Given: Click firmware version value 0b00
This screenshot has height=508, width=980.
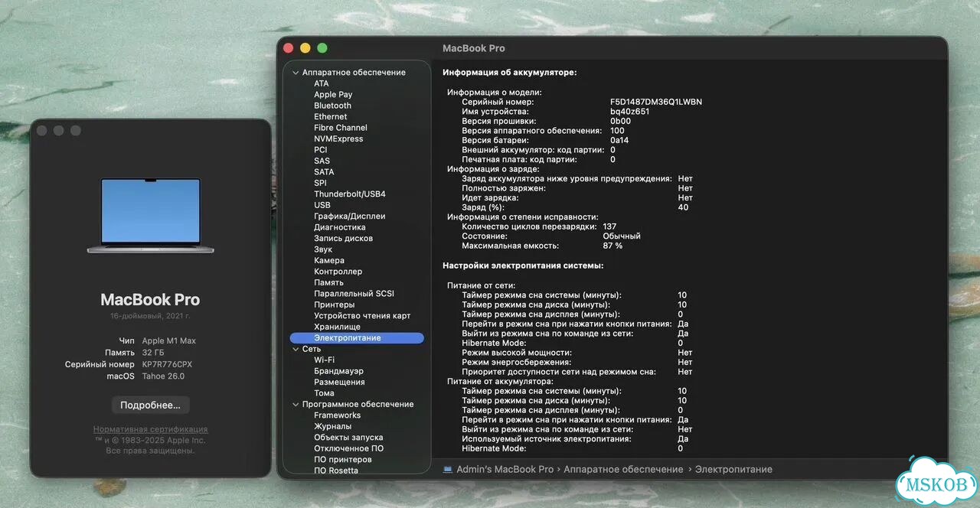Looking at the screenshot, I should point(620,121).
